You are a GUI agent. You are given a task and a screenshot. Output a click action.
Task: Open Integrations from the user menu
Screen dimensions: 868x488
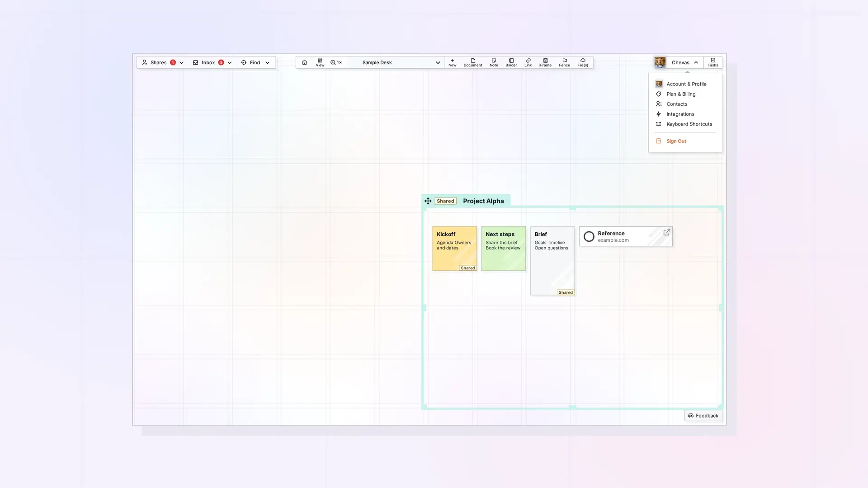685,114
